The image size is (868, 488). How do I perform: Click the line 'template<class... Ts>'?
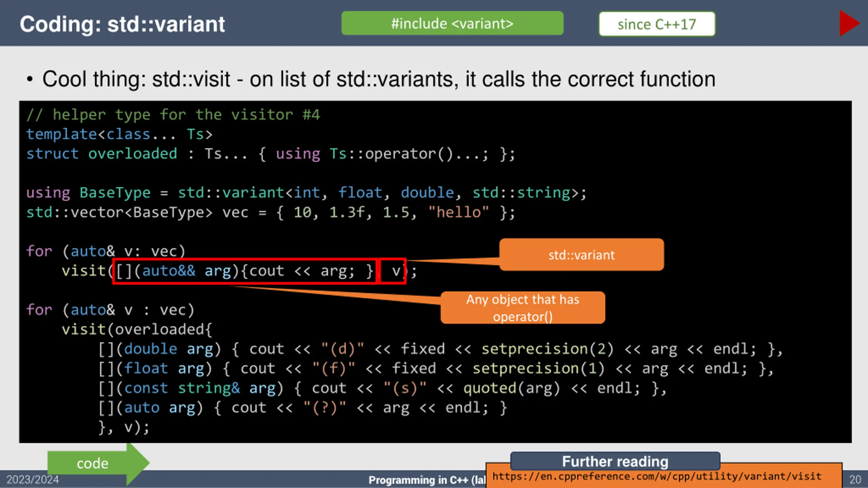click(119, 135)
